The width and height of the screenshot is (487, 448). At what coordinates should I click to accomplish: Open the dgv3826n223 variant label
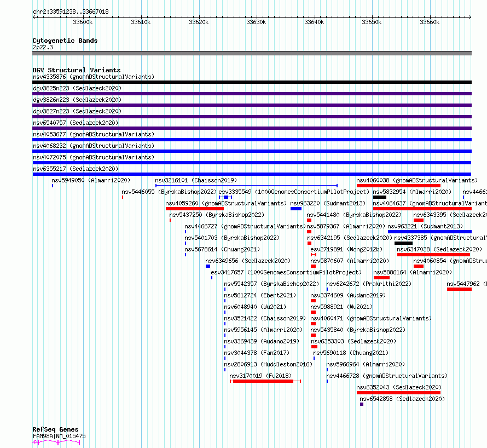tap(77, 100)
